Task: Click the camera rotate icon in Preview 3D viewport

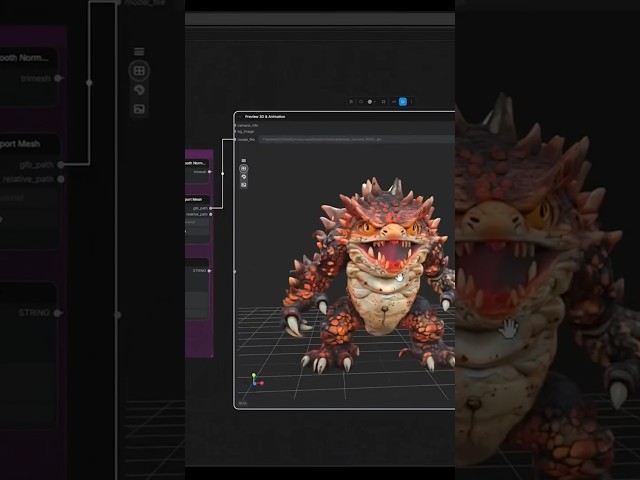Action: tap(244, 177)
